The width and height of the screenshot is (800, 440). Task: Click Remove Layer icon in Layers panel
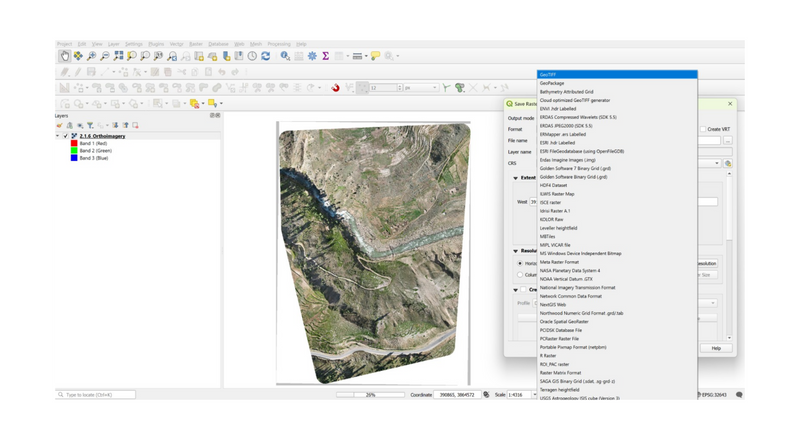135,125
